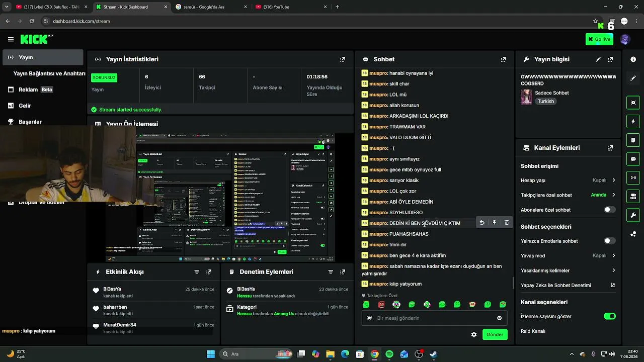Image resolution: width=644 pixels, height=362 pixels.
Task: Click the chat panel scrollbar
Action: pos(513,283)
